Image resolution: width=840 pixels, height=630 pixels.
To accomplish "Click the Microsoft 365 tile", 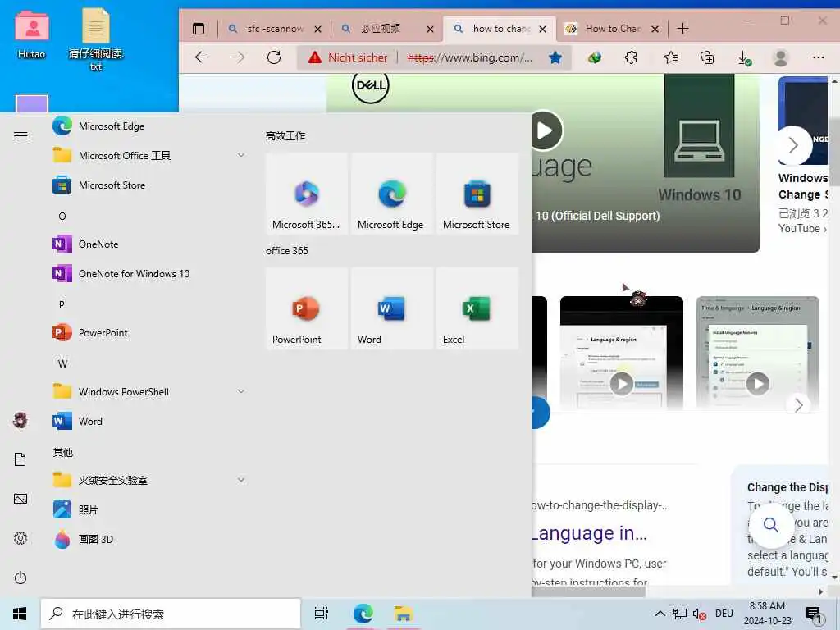I will pos(307,194).
